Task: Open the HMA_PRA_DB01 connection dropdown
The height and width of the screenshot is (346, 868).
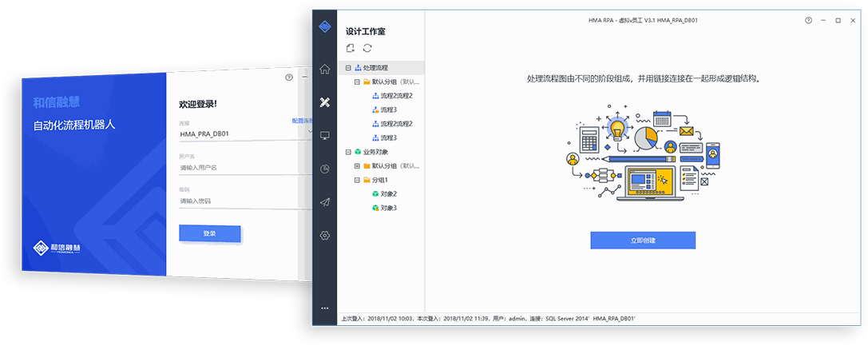Action: coord(309,133)
